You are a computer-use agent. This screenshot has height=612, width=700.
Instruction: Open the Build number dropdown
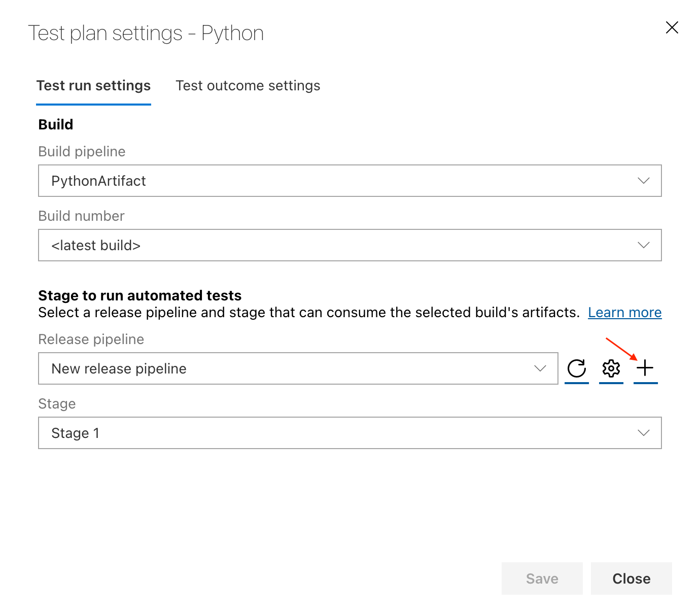coord(643,245)
